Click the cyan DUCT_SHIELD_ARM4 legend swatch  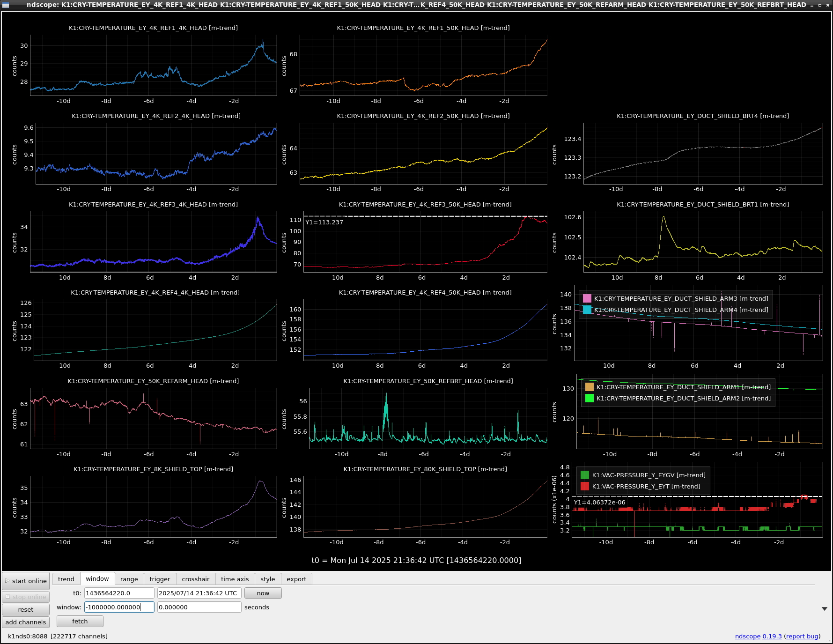pos(587,310)
